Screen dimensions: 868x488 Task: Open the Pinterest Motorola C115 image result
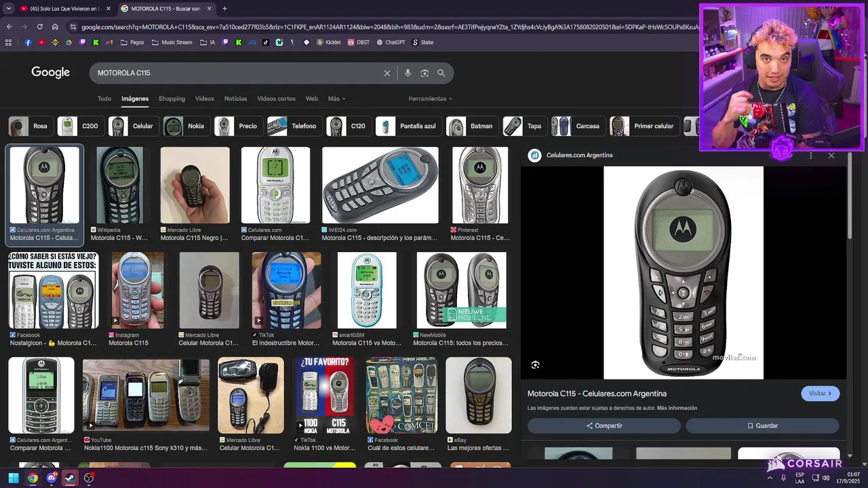pos(479,185)
